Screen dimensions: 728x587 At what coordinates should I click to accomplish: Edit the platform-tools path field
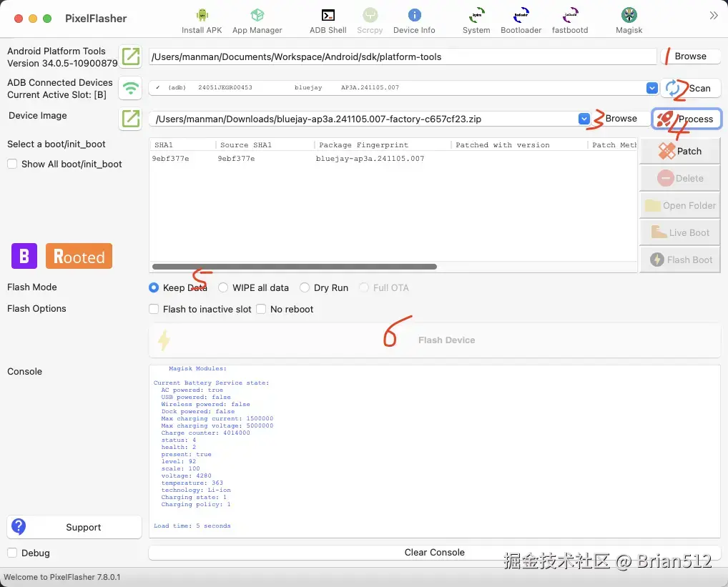pyautogui.click(x=402, y=57)
